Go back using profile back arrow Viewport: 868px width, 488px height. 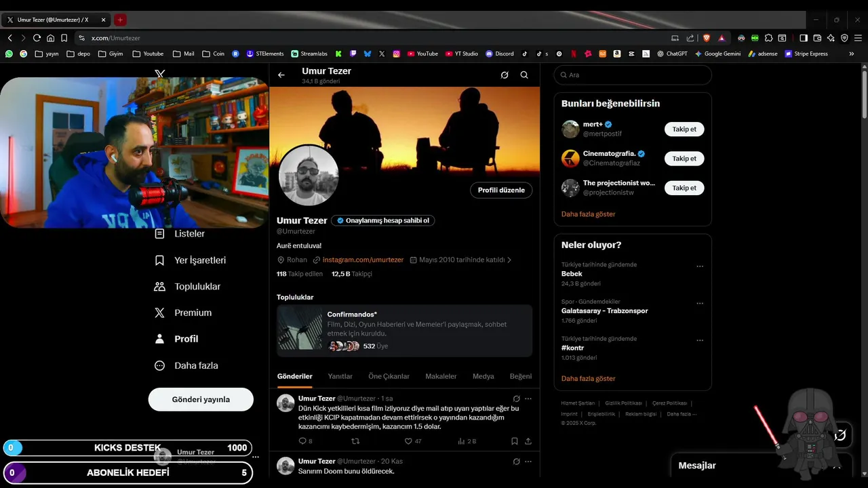coord(281,75)
